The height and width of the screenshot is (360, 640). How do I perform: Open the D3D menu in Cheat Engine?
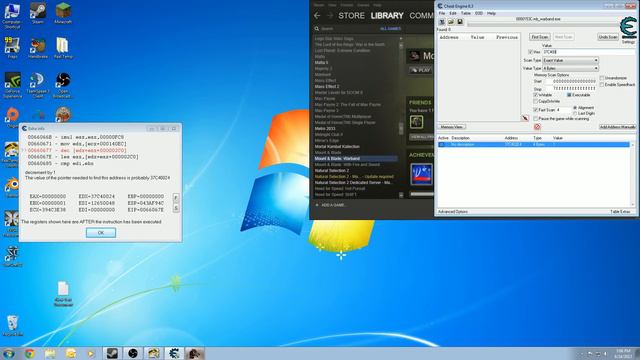(479, 13)
